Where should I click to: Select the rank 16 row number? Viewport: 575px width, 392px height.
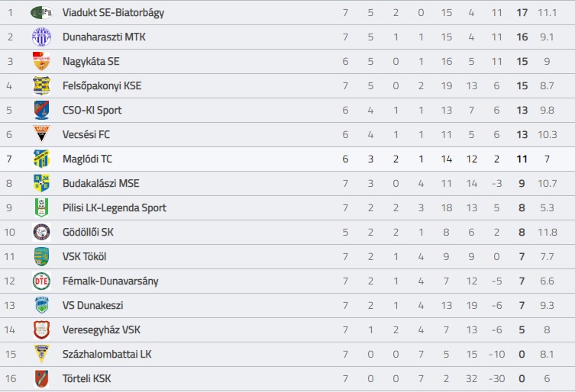[11, 378]
